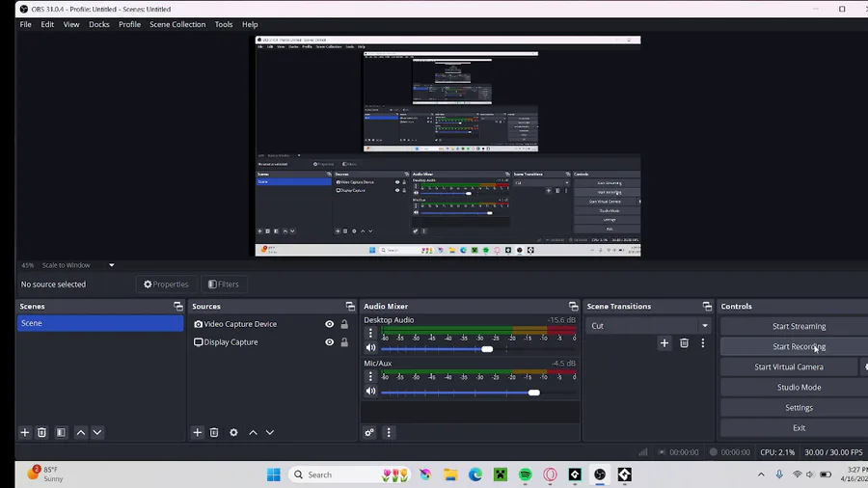
Task: Add a new source with plus icon
Action: (x=197, y=433)
